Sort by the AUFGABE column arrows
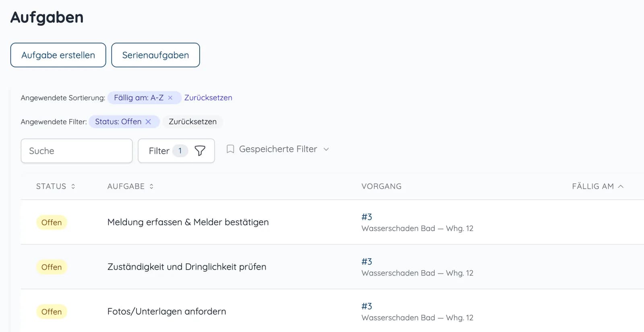The image size is (644, 332). pyautogui.click(x=151, y=186)
